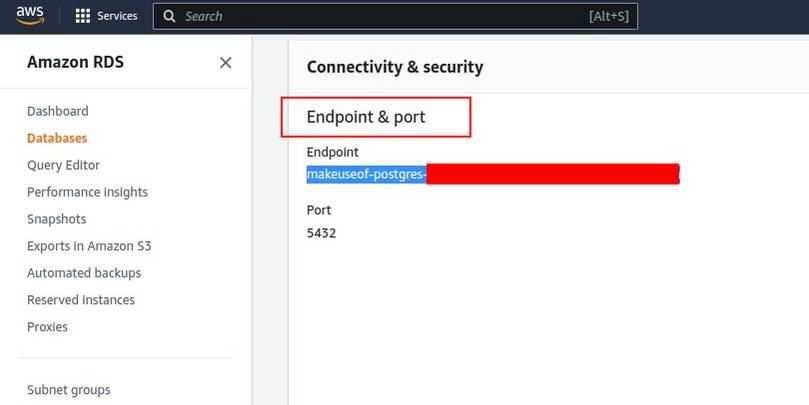Open Exports in Amazon S3
This screenshot has height=405, width=809.
click(x=89, y=246)
